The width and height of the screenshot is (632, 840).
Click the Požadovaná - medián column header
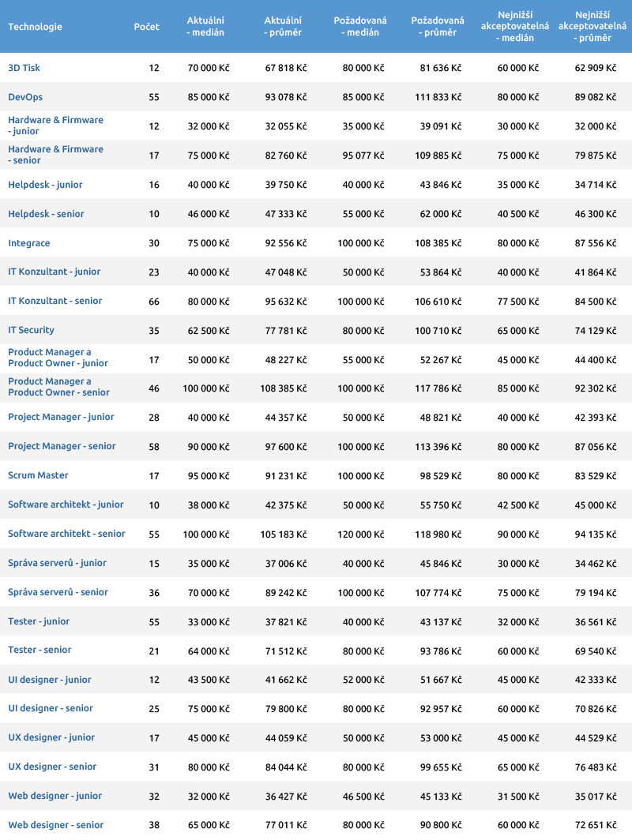click(360, 26)
